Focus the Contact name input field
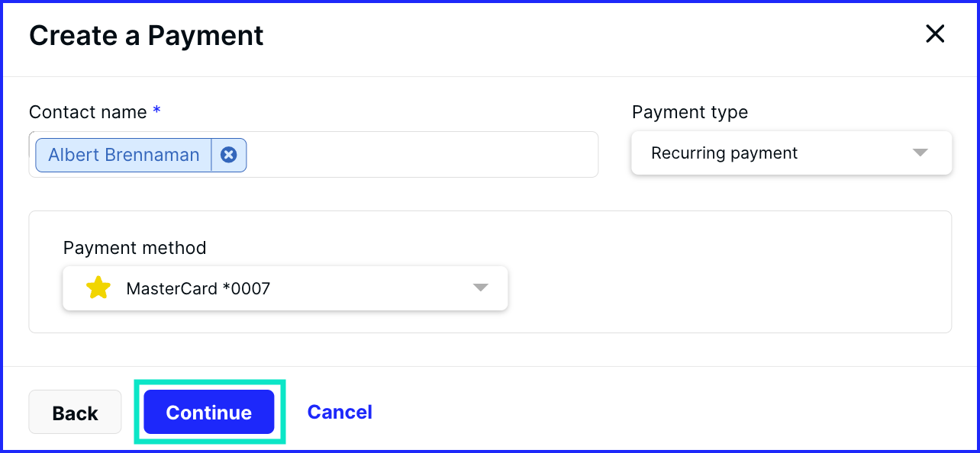Viewport: 980px width, 453px height. coord(421,155)
